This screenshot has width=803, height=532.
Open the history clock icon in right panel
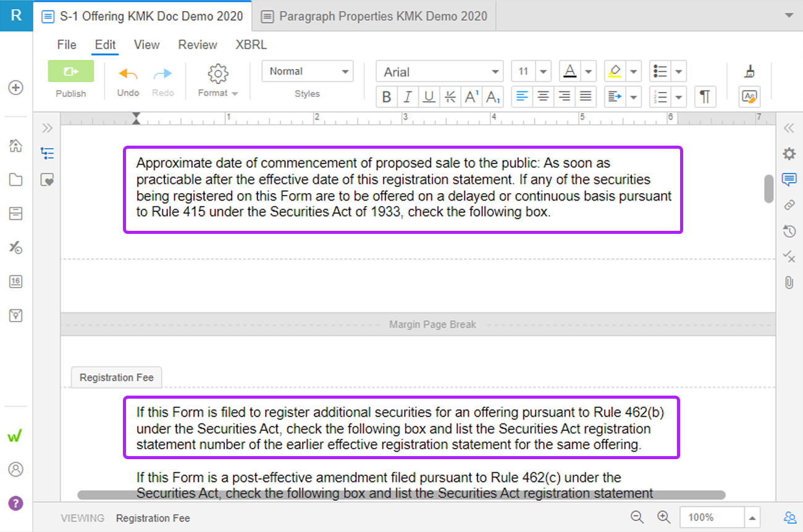[789, 231]
